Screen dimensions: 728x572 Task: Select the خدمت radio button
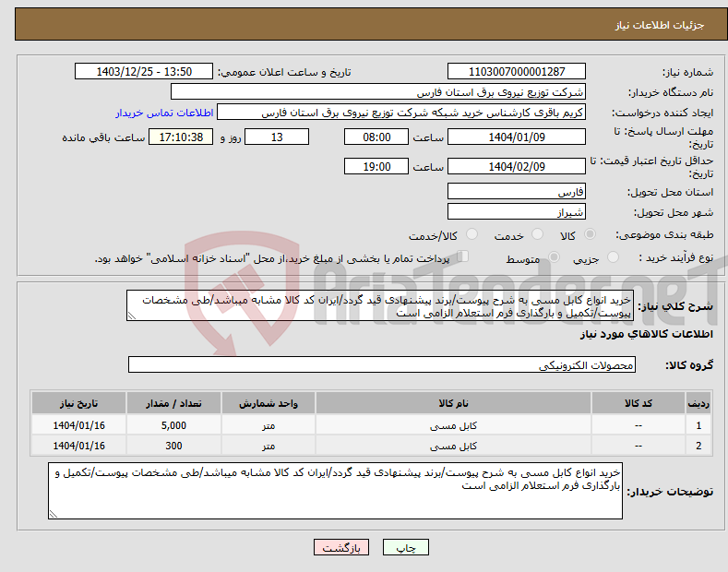point(537,234)
